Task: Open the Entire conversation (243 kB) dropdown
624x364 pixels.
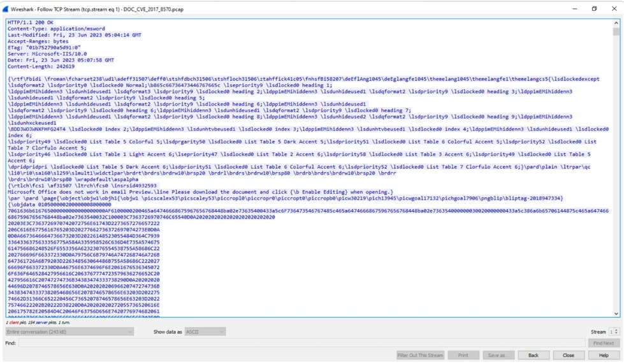Action: [x=69, y=331]
